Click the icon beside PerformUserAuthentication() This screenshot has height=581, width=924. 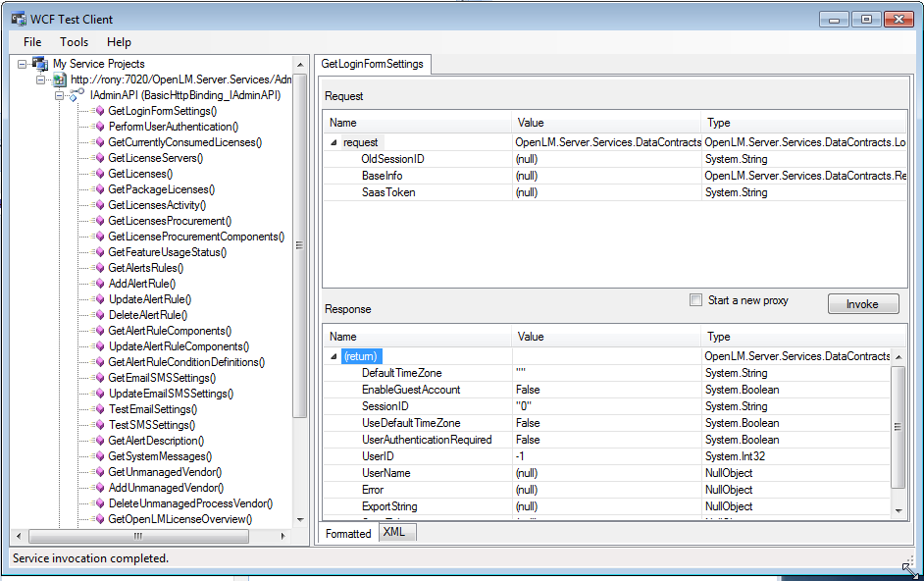[x=98, y=127]
